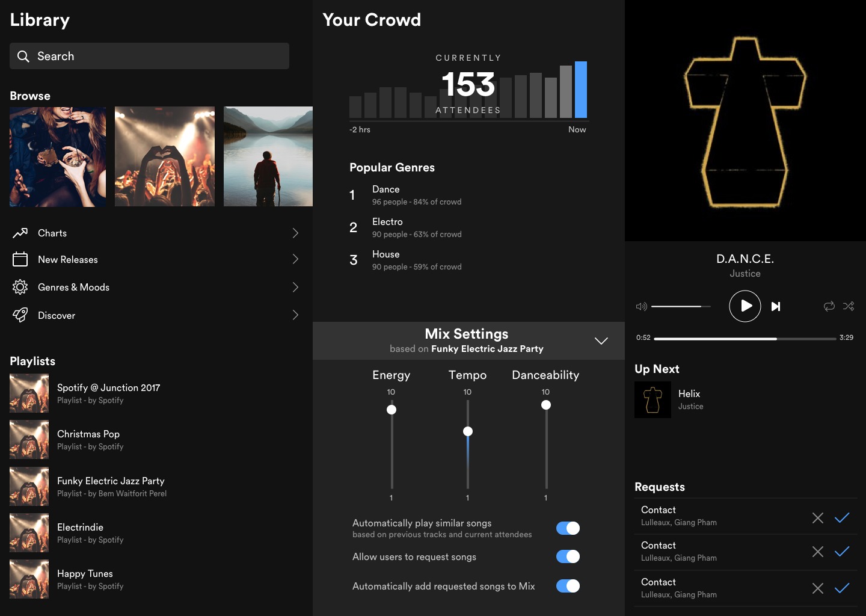The image size is (866, 616).
Task: Click the Danceability slider handle
Action: [x=546, y=405]
